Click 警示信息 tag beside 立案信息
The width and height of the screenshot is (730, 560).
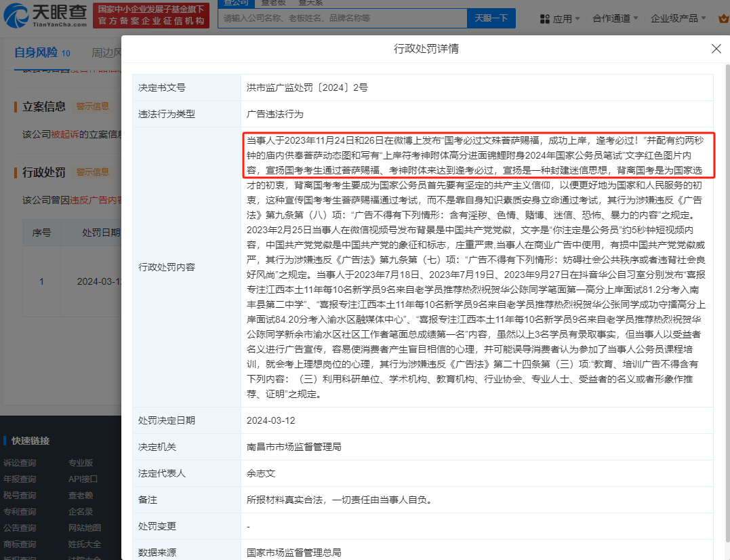pos(92,106)
